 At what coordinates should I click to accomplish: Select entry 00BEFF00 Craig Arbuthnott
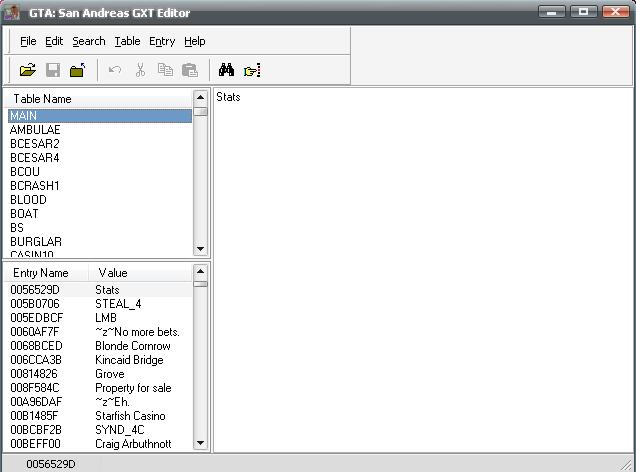coord(100,444)
